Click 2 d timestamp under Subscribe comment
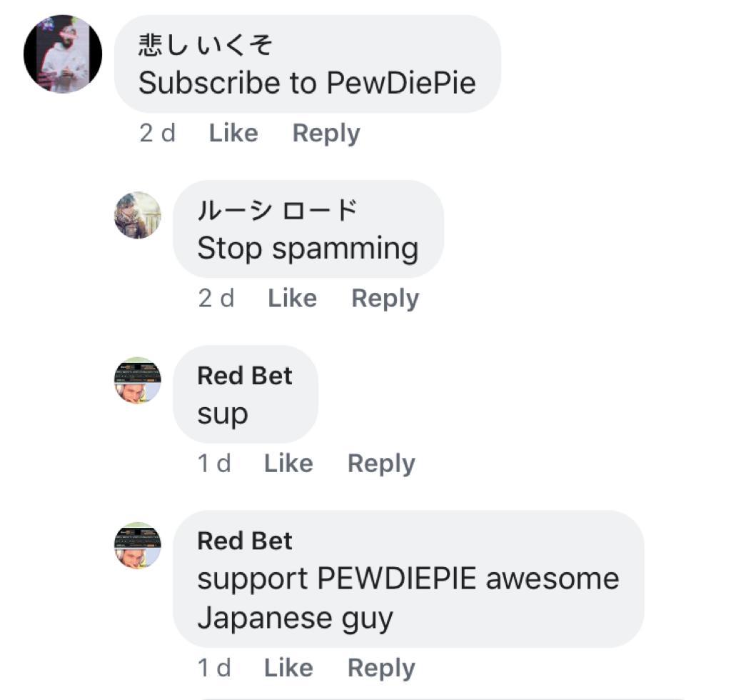Screen dimensions: 731x700 pyautogui.click(x=158, y=134)
